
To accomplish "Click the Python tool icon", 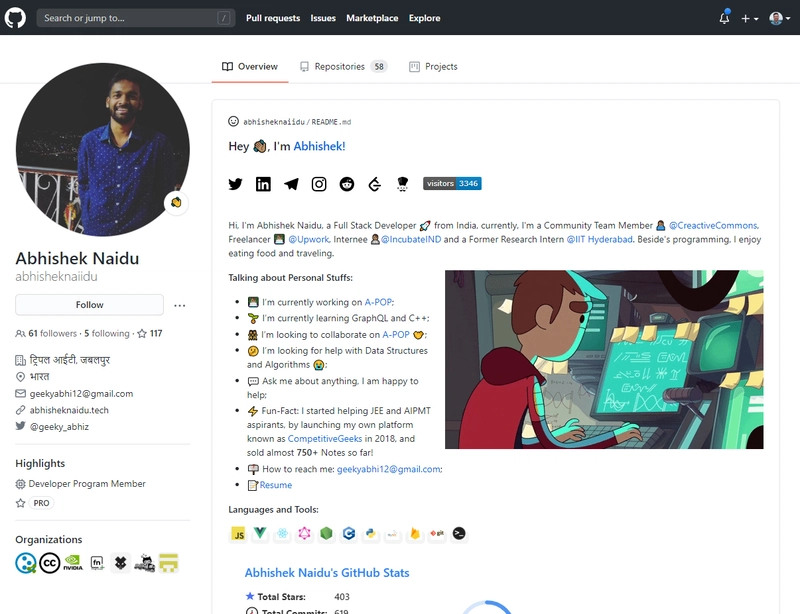I will (371, 533).
